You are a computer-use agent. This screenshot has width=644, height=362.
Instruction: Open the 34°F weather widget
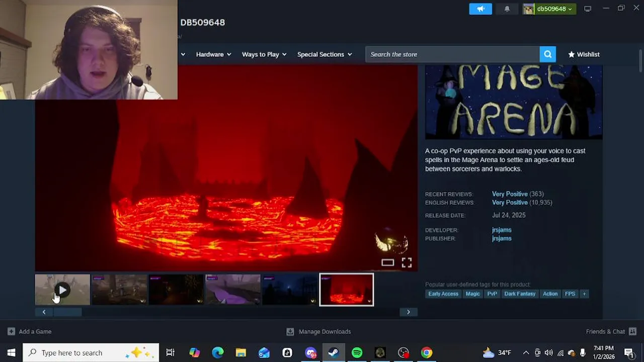(497, 352)
